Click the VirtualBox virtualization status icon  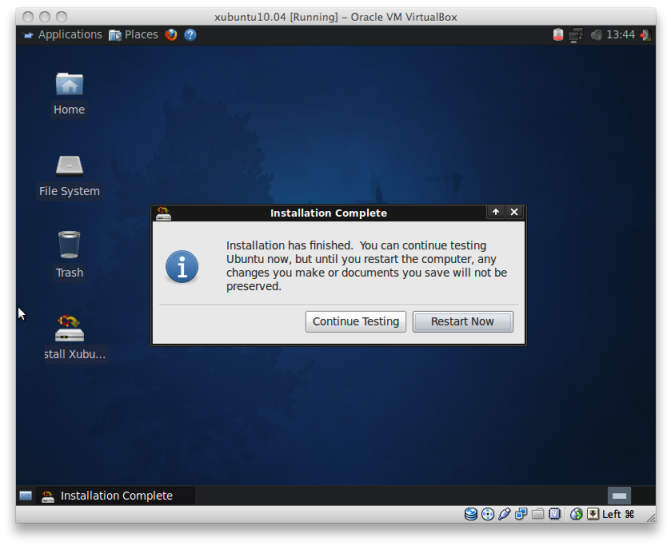pos(555,514)
